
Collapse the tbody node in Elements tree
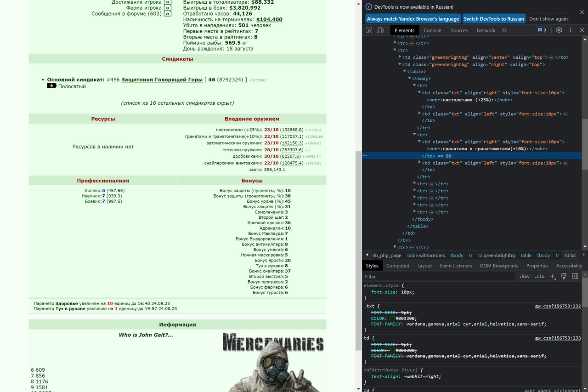409,79
